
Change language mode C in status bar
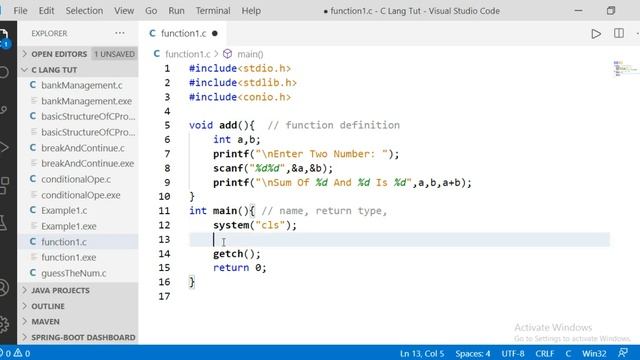[568, 353]
